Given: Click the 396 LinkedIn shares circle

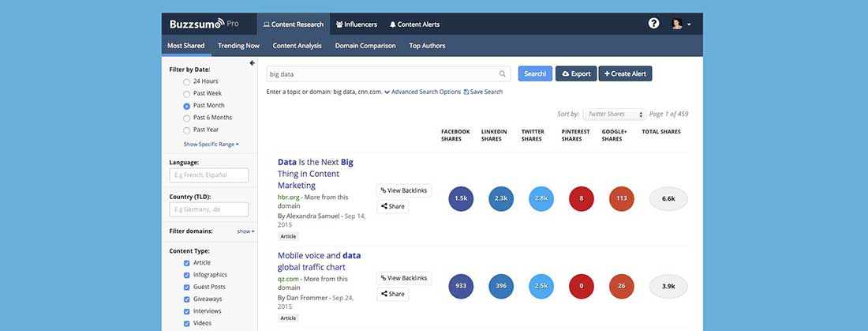Looking at the screenshot, I should [x=501, y=287].
